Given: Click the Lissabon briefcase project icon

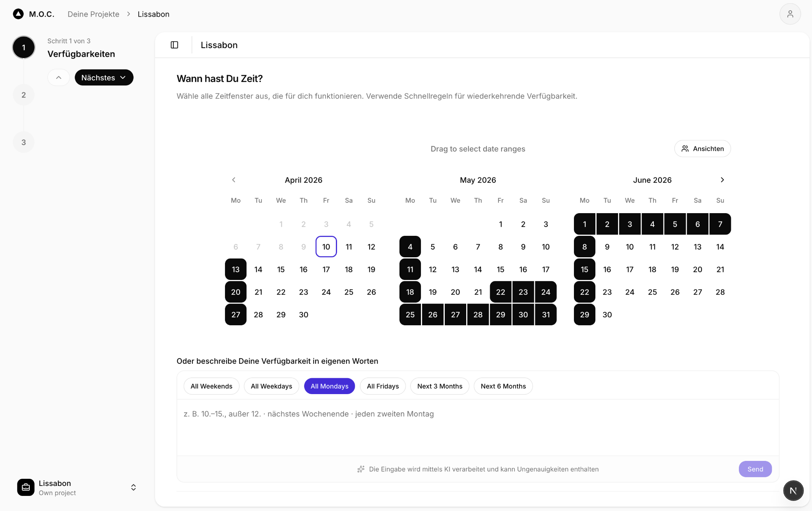Looking at the screenshot, I should [26, 488].
